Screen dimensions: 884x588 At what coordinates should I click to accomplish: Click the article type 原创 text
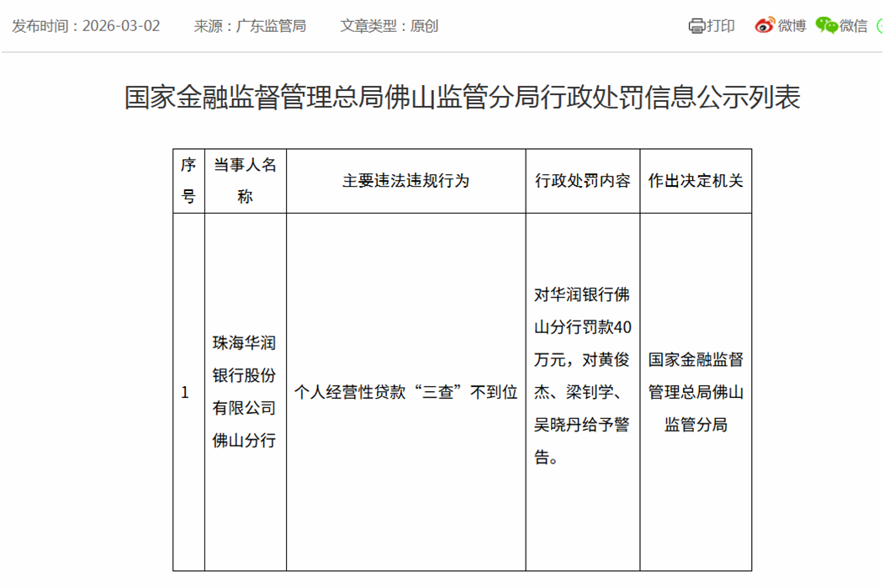[424, 26]
